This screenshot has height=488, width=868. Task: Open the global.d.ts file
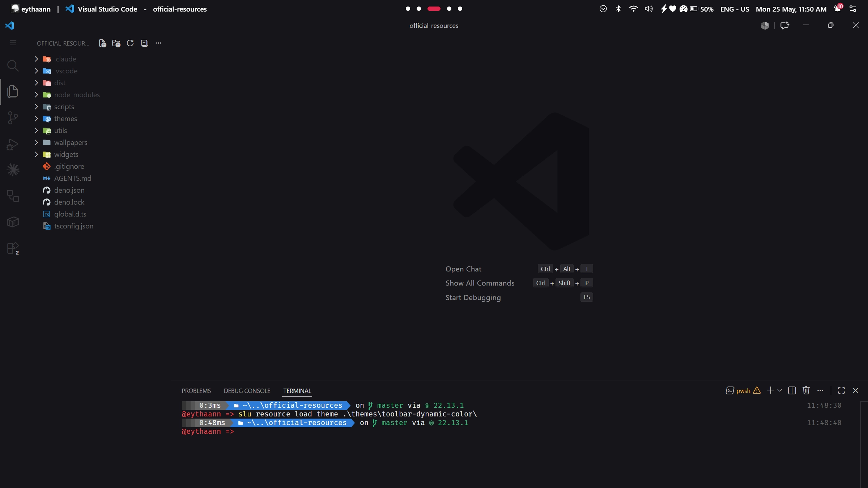coord(65,214)
